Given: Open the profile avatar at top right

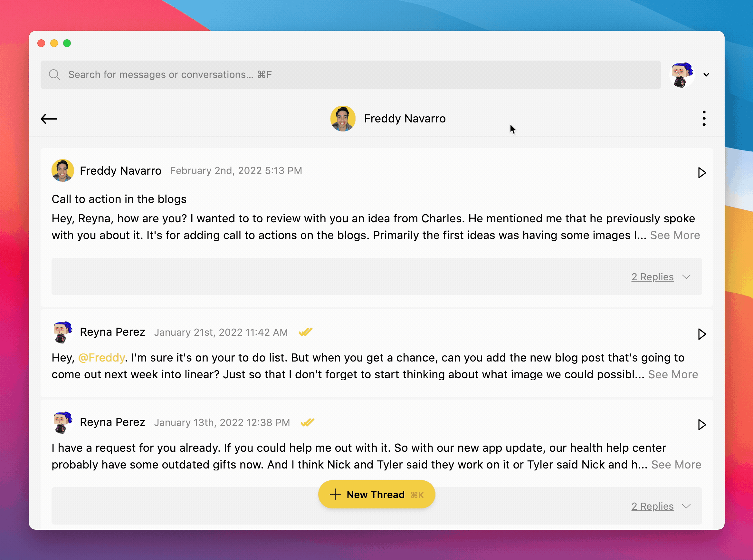Looking at the screenshot, I should pyautogui.click(x=682, y=74).
